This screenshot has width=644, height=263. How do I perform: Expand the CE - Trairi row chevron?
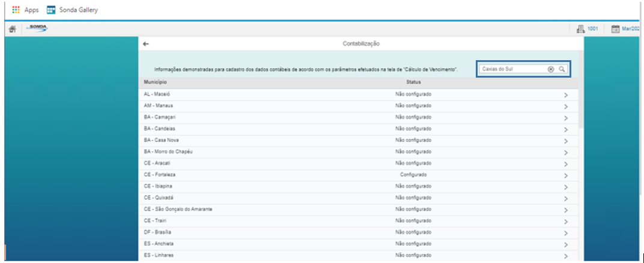pos(565,222)
